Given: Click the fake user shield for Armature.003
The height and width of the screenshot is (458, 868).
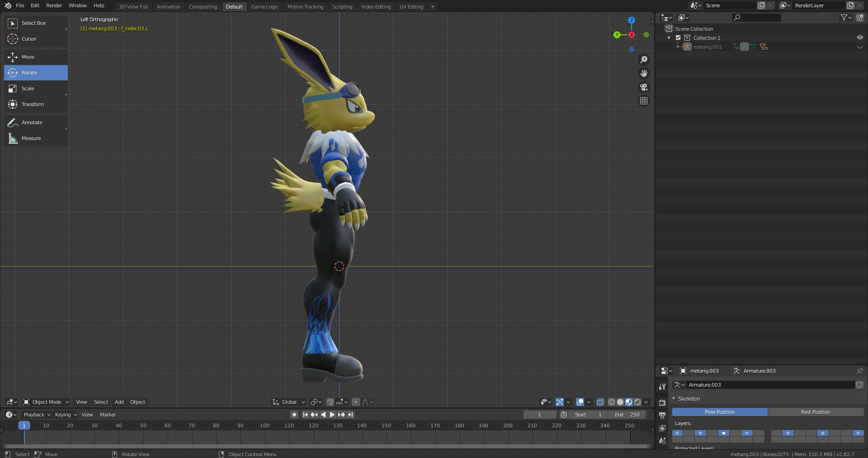Looking at the screenshot, I should pyautogui.click(x=859, y=385).
